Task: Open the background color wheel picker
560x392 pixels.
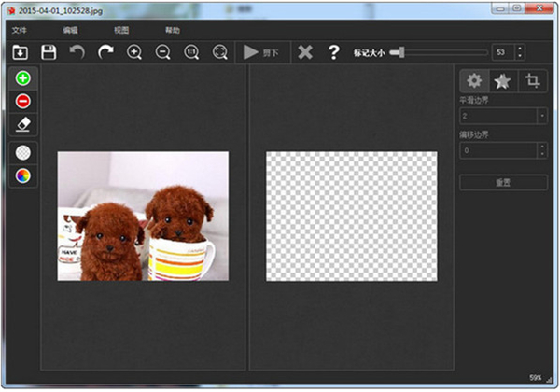Action: tap(23, 175)
